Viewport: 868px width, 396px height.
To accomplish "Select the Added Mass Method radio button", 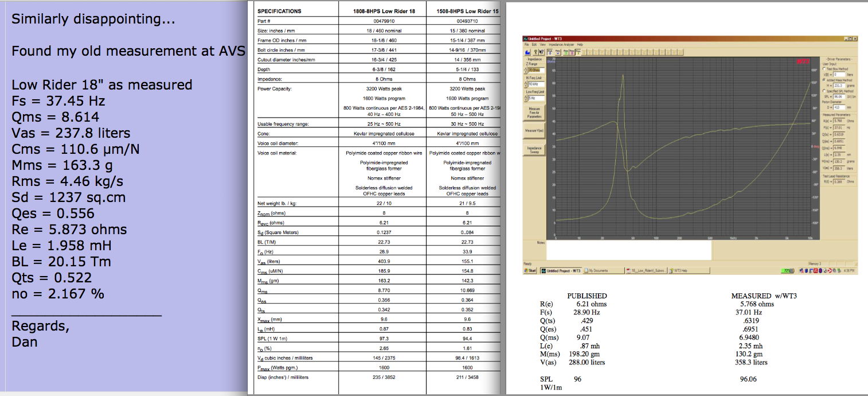I will click(x=824, y=80).
